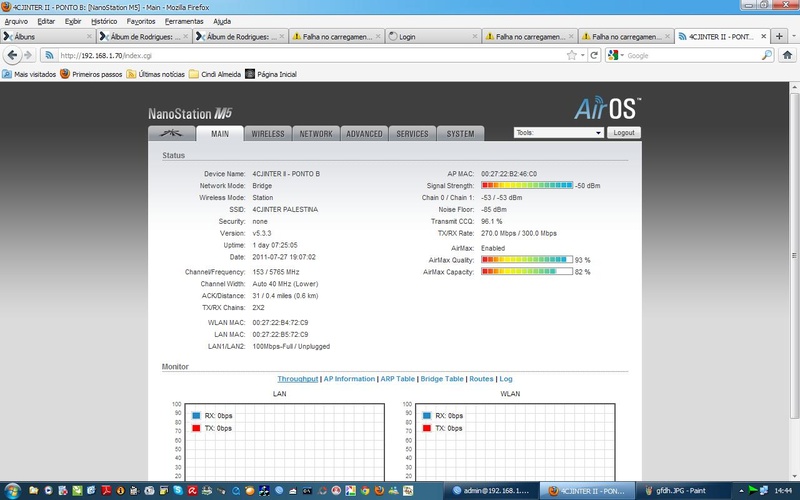This screenshot has width=800, height=500.
Task: Switch to admin@192.168.1 taskbar window
Action: (491, 491)
